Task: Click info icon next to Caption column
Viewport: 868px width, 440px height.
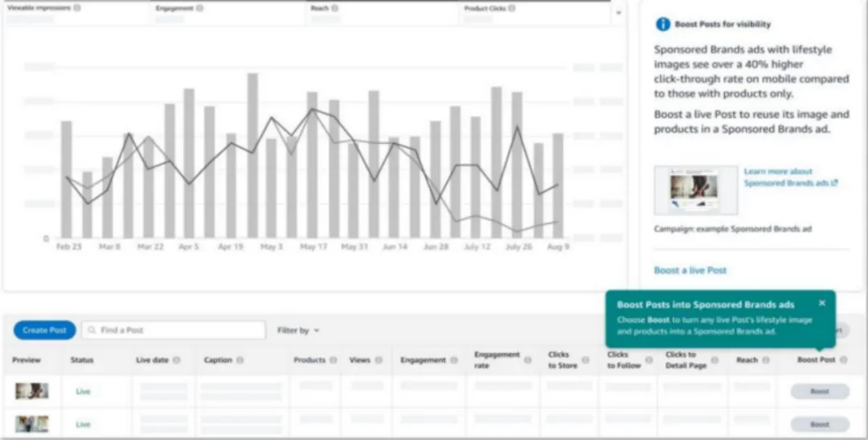Action: pos(240,360)
